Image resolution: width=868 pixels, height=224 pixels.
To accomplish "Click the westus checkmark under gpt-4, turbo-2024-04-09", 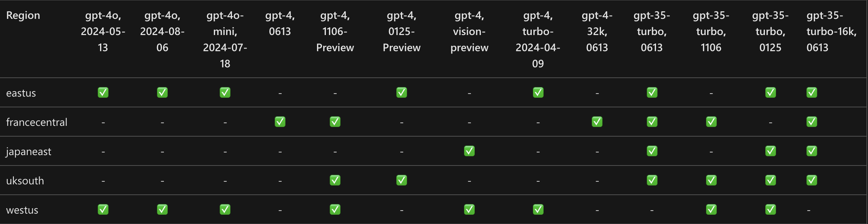I will point(538,210).
